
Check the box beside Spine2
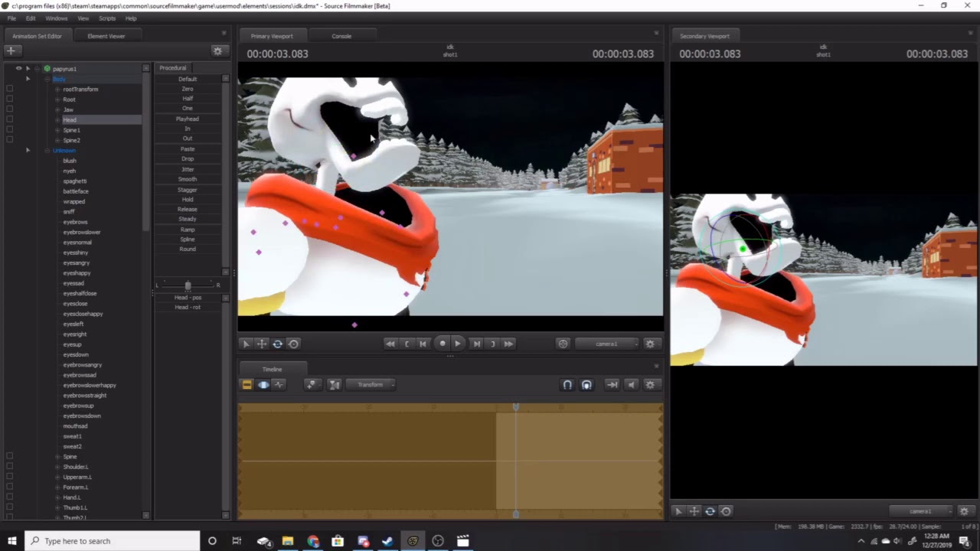(10, 140)
